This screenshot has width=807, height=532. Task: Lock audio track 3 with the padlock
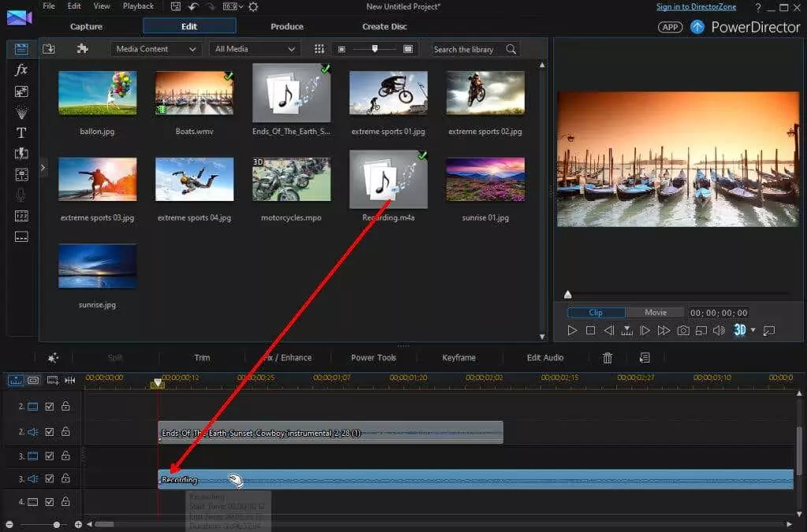(65, 478)
